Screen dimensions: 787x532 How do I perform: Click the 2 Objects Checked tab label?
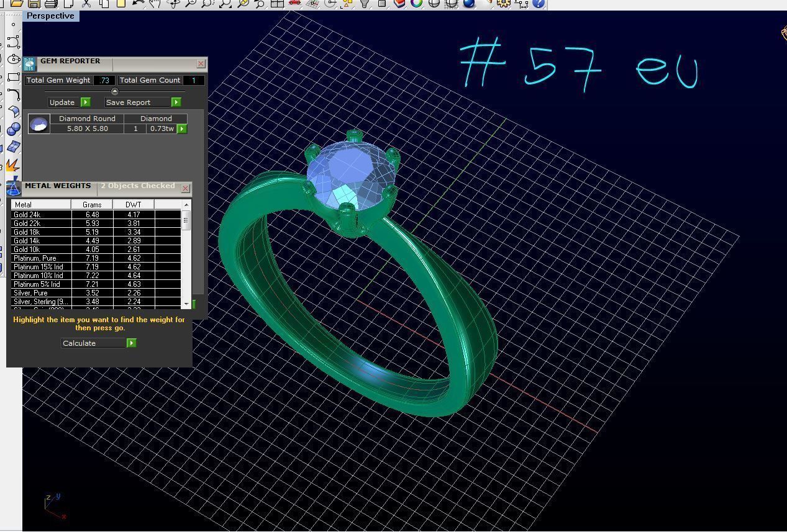click(138, 186)
